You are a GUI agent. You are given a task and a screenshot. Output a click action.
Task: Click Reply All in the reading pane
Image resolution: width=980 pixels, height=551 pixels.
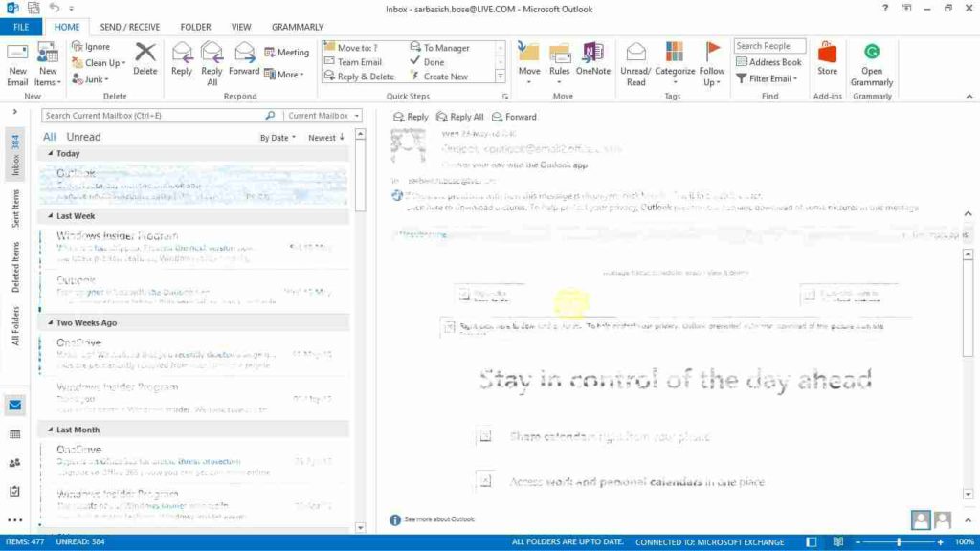point(460,117)
